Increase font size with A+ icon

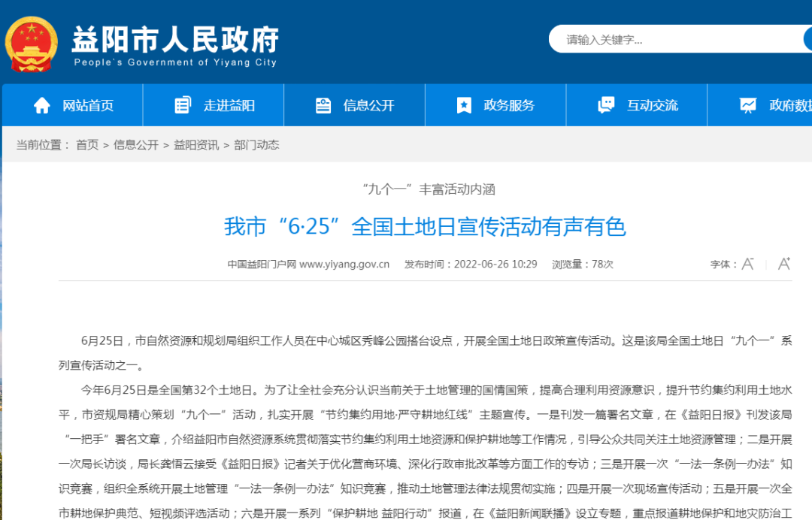pyautogui.click(x=784, y=264)
